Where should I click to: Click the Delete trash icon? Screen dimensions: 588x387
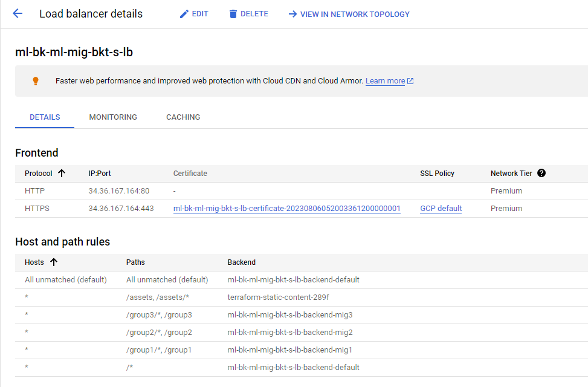coord(233,14)
